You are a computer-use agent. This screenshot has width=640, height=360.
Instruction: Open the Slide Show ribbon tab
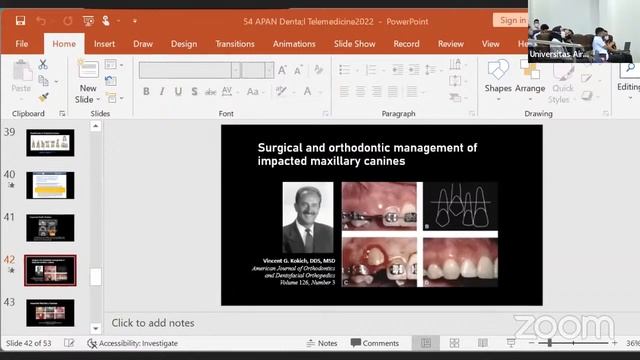pyautogui.click(x=354, y=44)
